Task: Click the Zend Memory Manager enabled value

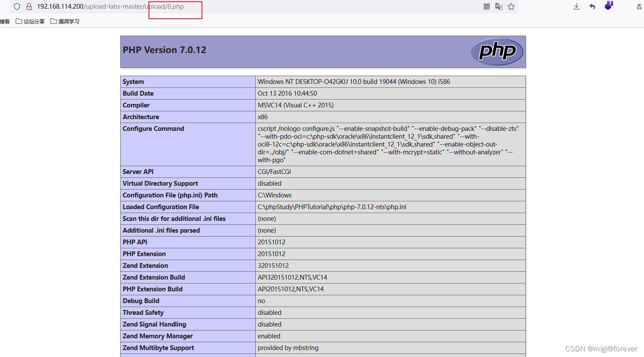Action: pyautogui.click(x=269, y=336)
